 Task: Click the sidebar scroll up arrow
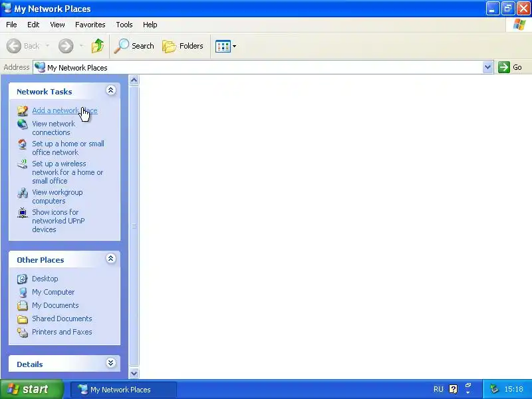tap(134, 80)
